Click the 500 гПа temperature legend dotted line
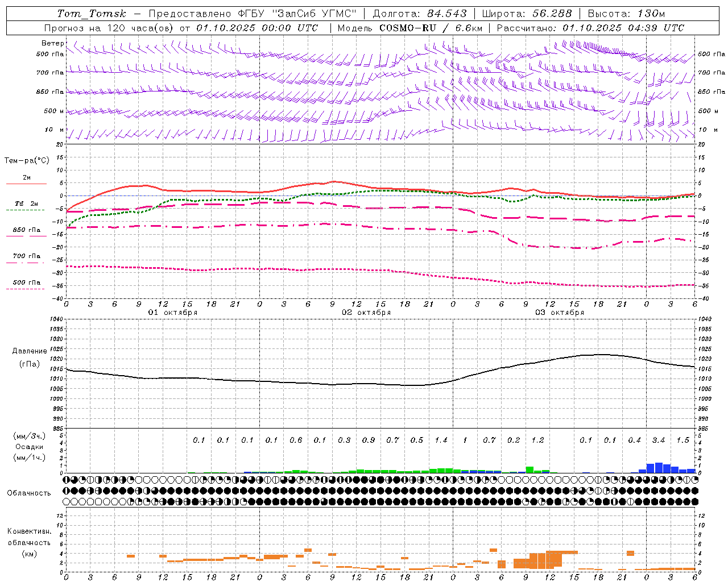The image size is (728, 582). [25, 289]
